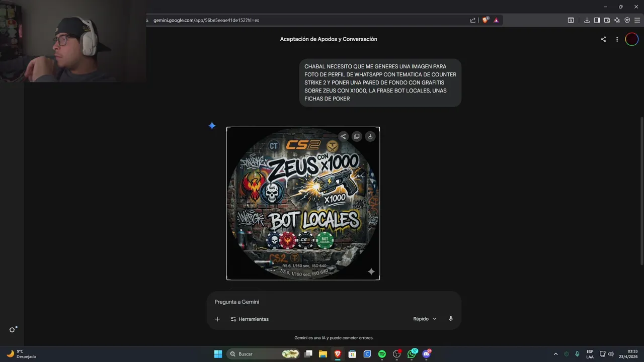Image resolution: width=644 pixels, height=362 pixels.
Task: Open the Herramientas tools menu
Action: [250, 319]
